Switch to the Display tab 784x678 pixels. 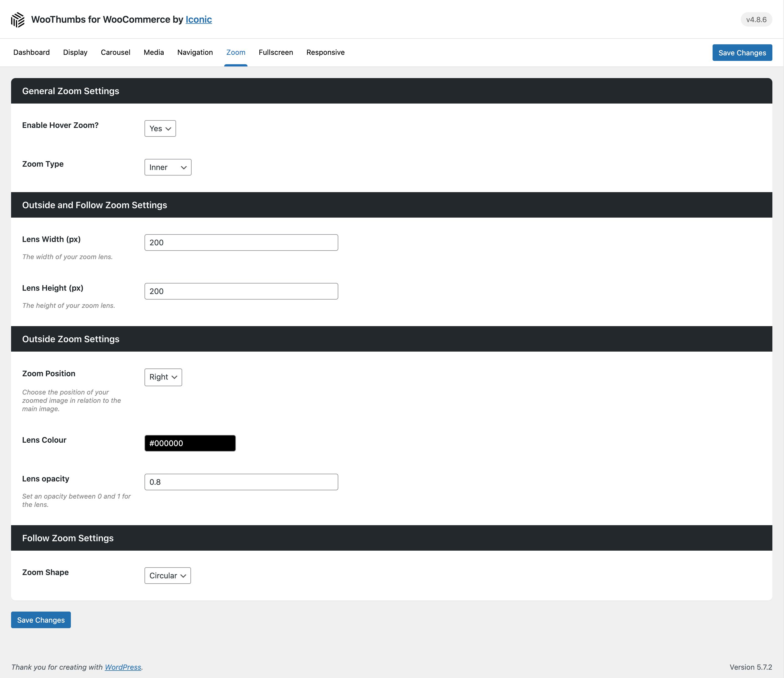75,52
